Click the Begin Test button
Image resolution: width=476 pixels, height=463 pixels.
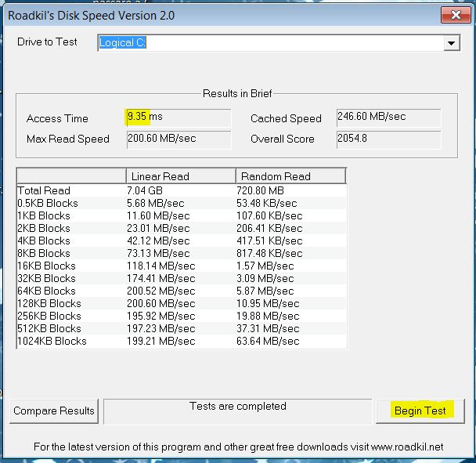pos(420,411)
